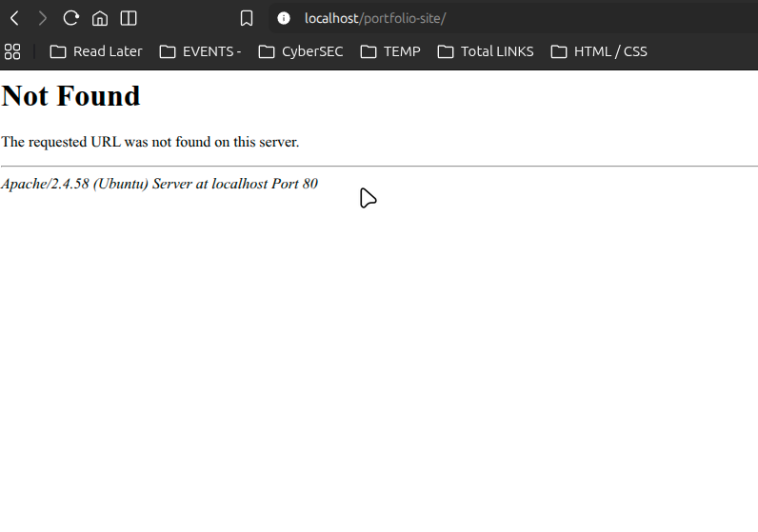The height and width of the screenshot is (532, 758).
Task: Open the HTML / CSS bookmark folder
Action: pos(599,51)
